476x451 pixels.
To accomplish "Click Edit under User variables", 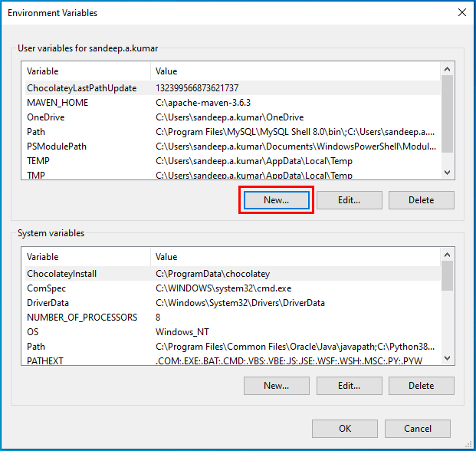I will [349, 200].
